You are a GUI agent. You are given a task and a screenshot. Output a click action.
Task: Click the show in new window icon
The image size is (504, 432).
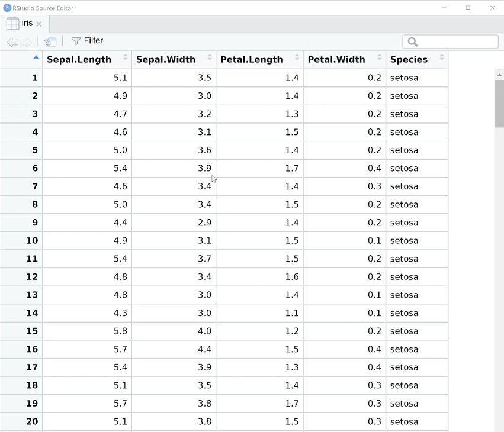[50, 42]
